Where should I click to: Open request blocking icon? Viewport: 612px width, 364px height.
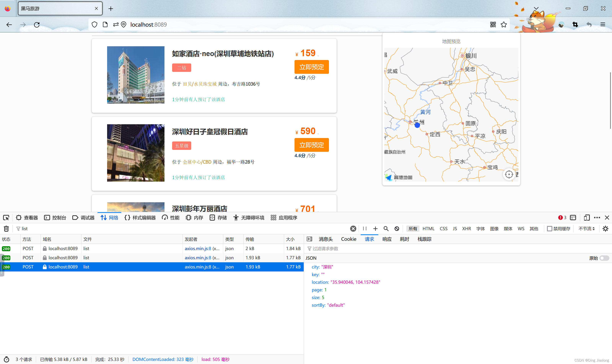click(397, 229)
